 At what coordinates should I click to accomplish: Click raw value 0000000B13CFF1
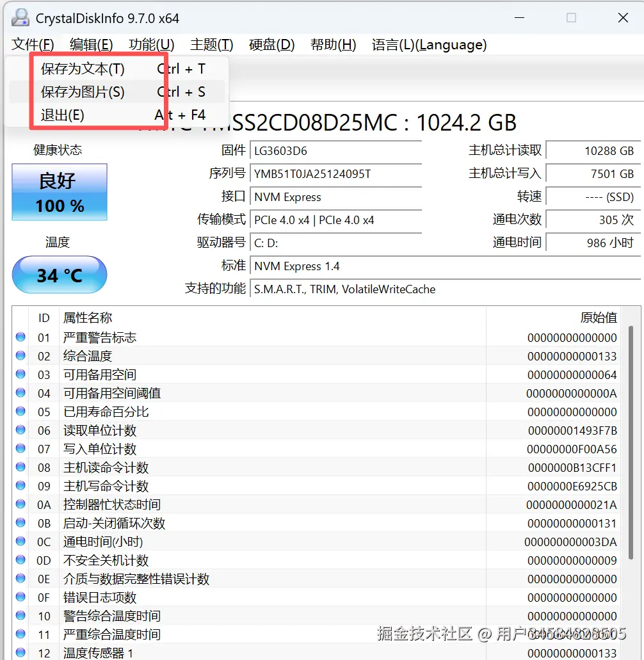(572, 468)
